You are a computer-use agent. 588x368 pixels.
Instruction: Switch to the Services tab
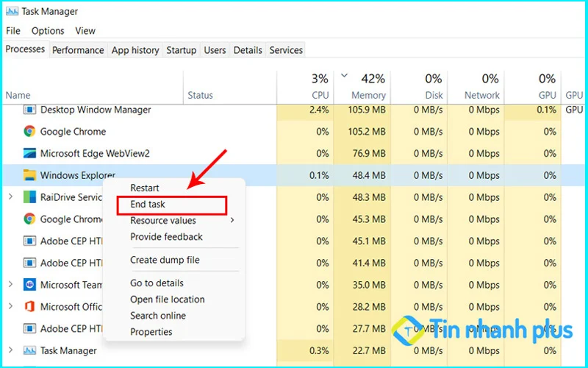[286, 50]
